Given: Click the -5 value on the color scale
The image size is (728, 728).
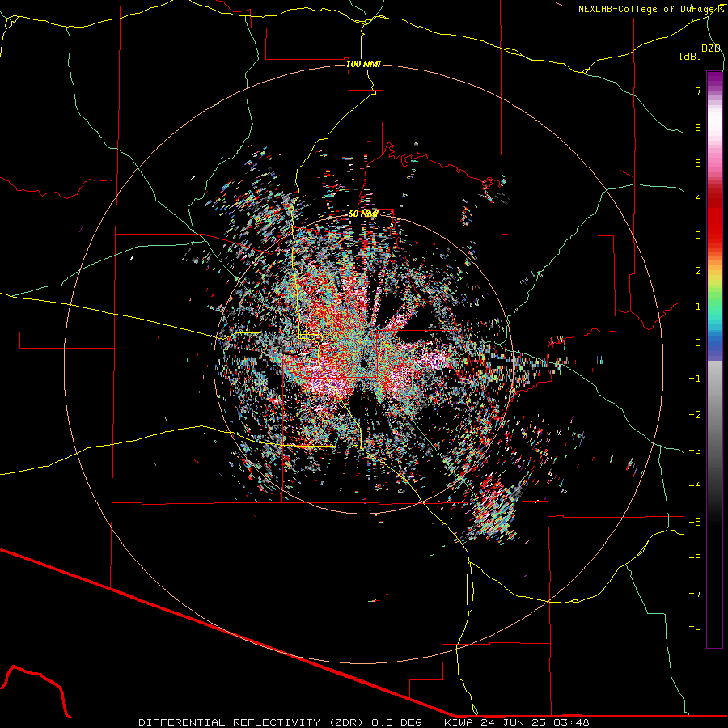Looking at the screenshot, I should (x=695, y=523).
